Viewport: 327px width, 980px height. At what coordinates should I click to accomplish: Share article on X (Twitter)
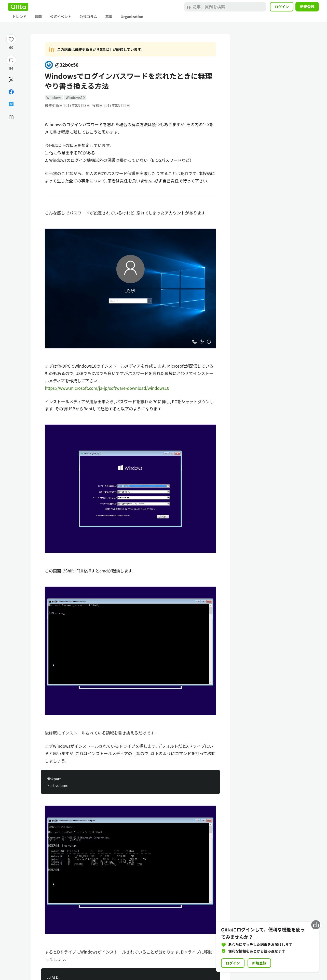tap(11, 80)
